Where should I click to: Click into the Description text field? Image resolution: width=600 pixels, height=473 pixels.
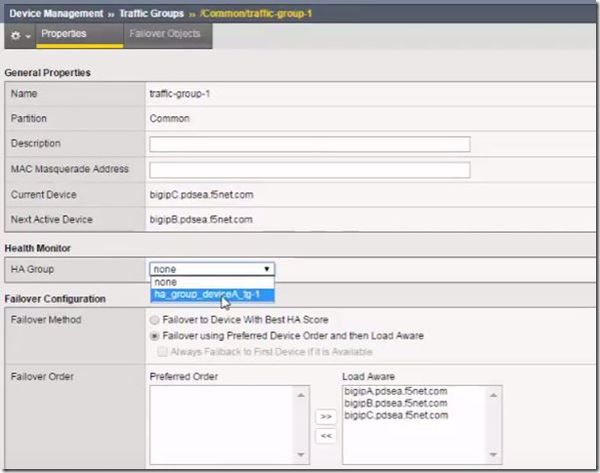[309, 144]
